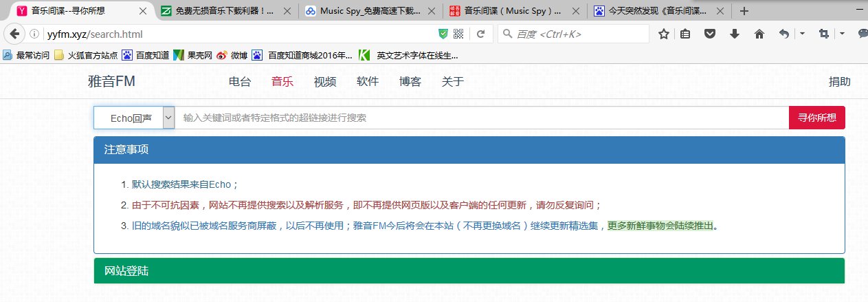Show the QR code for this page
868x302 pixels.
458,34
